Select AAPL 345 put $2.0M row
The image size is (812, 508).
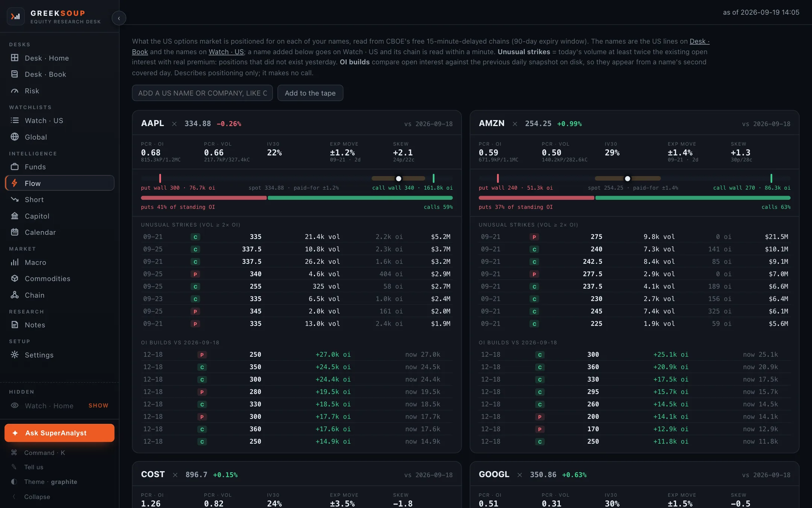[x=297, y=311]
